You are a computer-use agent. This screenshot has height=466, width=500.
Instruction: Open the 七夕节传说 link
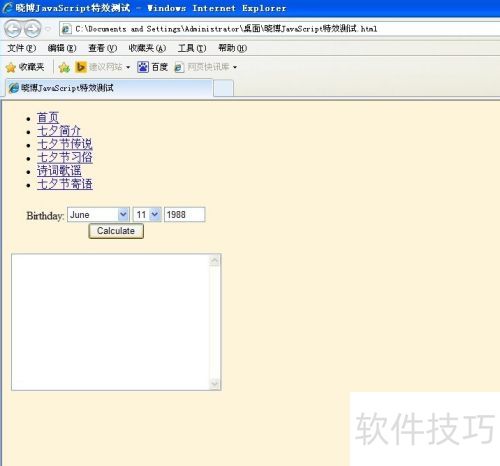pos(65,144)
